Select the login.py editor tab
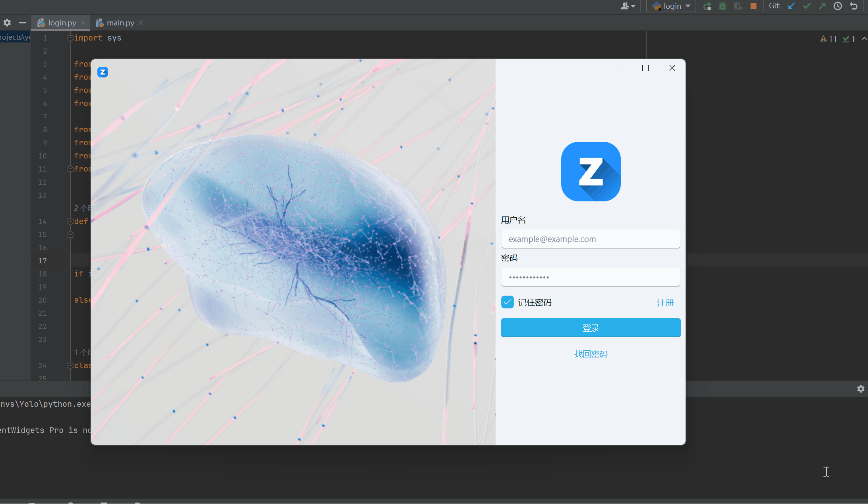868x504 pixels. 62,23
